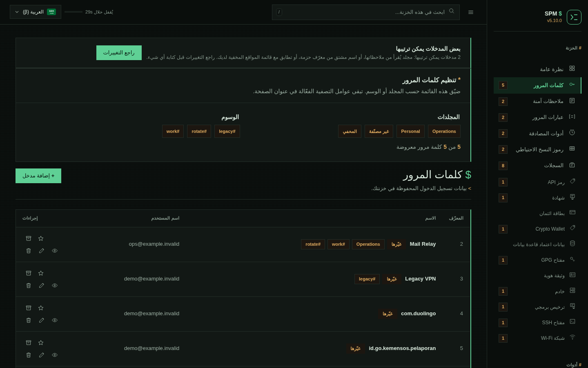The width and height of the screenshot is (588, 368).
Task: Go to أدوات المصادقة authenticator tools
Action: [x=537, y=133]
